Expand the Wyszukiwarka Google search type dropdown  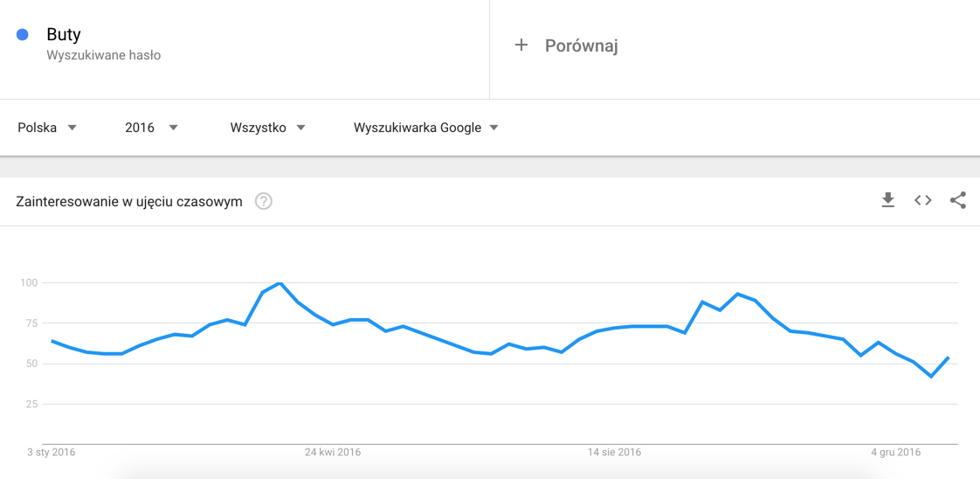(x=425, y=128)
